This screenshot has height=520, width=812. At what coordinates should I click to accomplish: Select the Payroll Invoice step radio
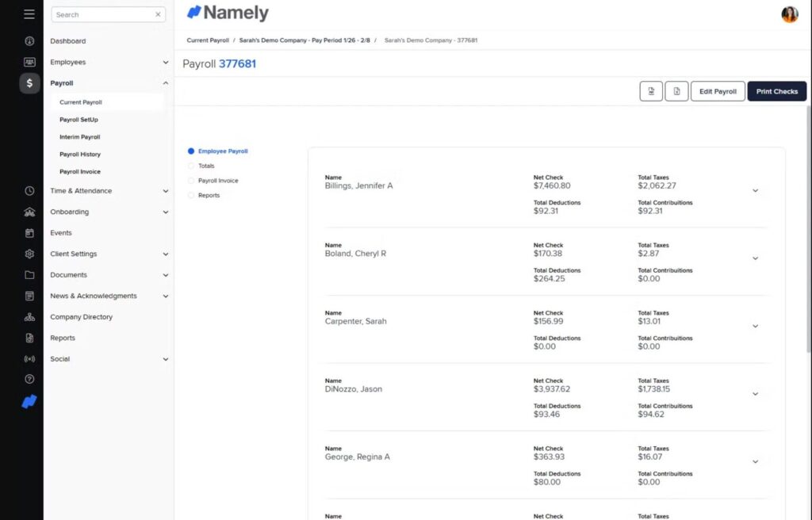191,181
